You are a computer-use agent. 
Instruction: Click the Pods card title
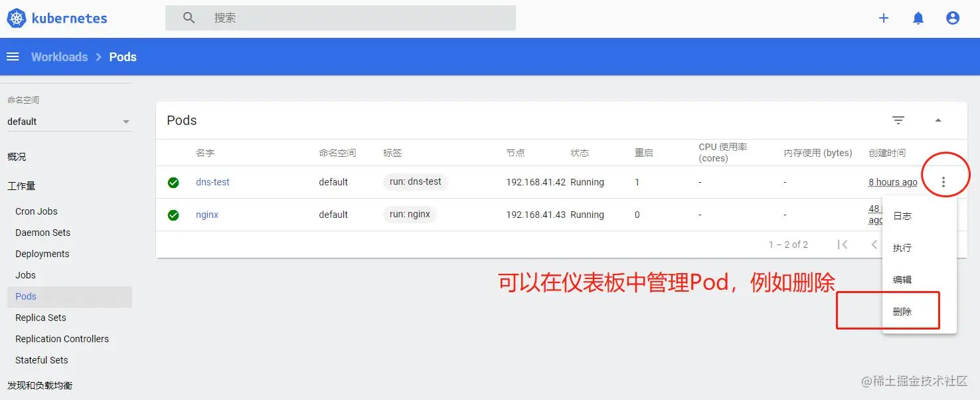[x=182, y=120]
